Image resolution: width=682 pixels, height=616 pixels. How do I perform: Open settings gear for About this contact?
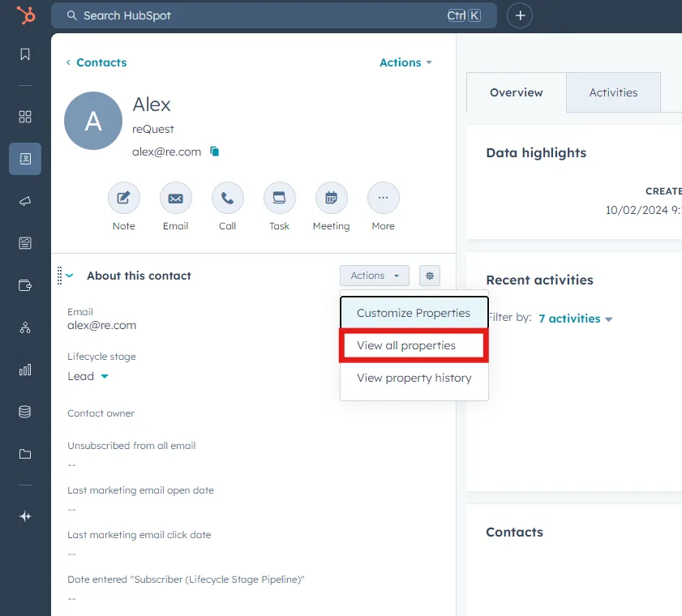coord(430,276)
